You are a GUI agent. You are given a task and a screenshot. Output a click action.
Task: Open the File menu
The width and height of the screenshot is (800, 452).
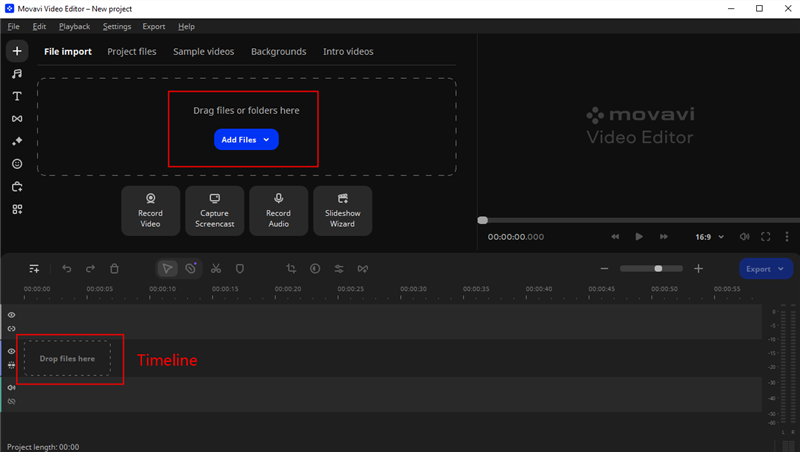pyautogui.click(x=13, y=27)
